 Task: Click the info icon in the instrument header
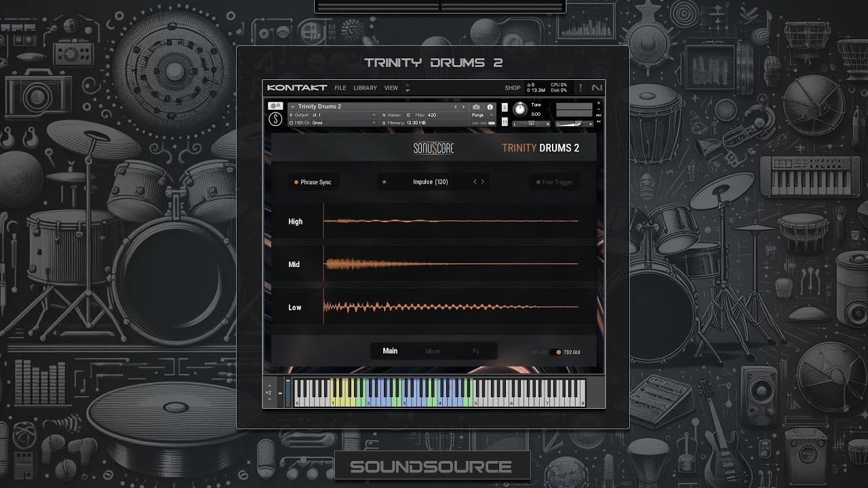click(490, 107)
